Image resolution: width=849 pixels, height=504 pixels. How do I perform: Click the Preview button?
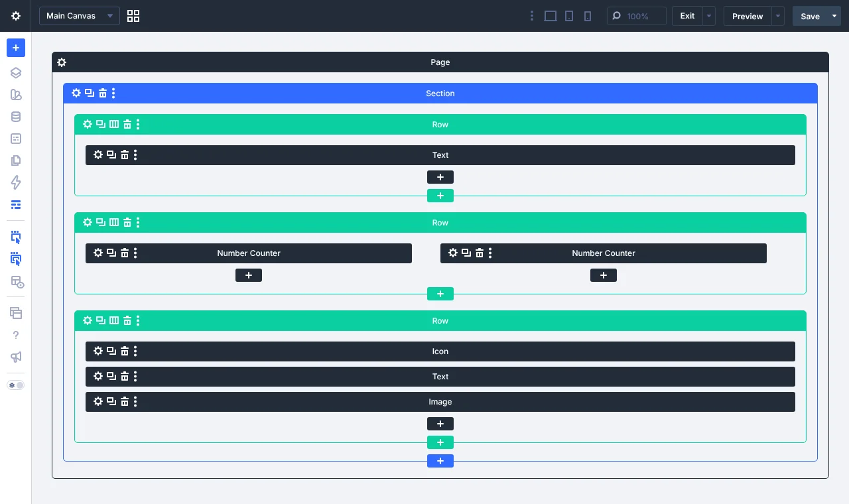[748, 16]
